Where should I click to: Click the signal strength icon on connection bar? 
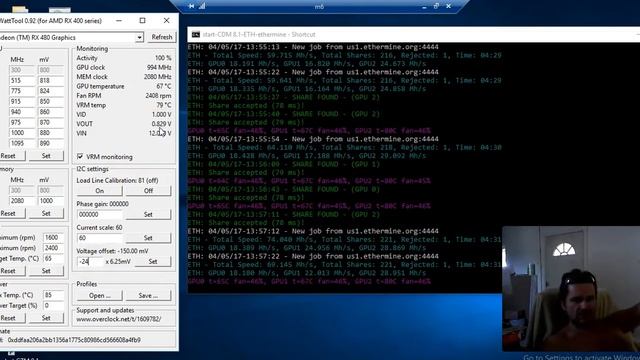[202, 6]
